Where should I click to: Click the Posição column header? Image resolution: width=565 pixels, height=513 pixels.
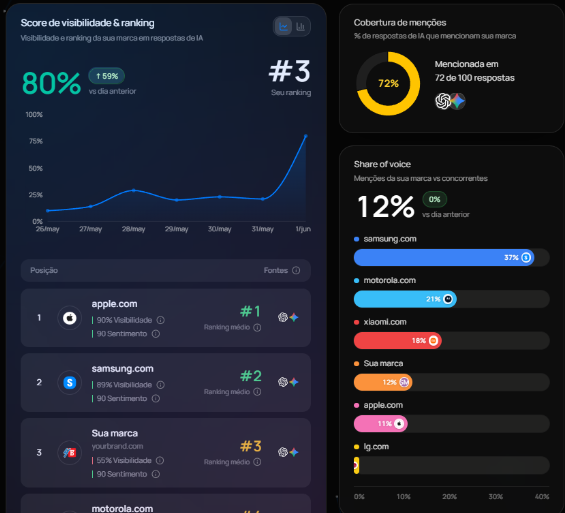click(44, 270)
